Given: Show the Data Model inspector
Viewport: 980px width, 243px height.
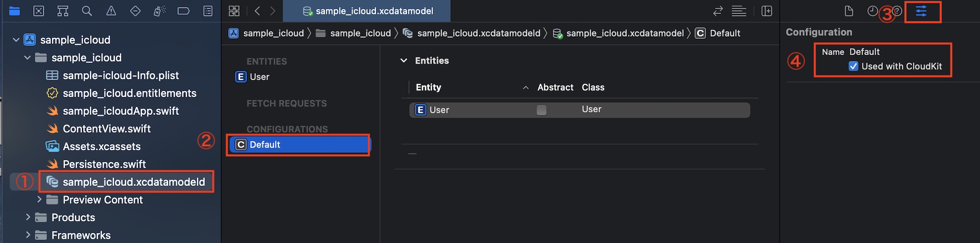Looking at the screenshot, I should coord(921,11).
